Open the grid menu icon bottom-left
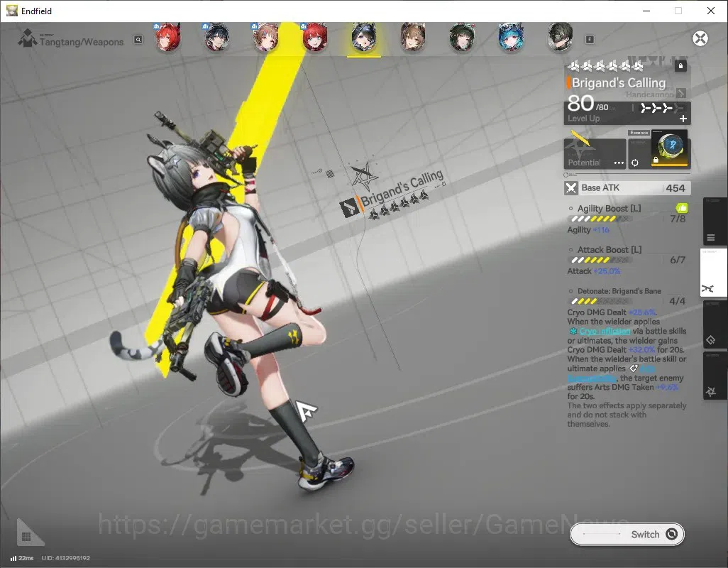Image resolution: width=728 pixels, height=568 pixels. pos(27,537)
